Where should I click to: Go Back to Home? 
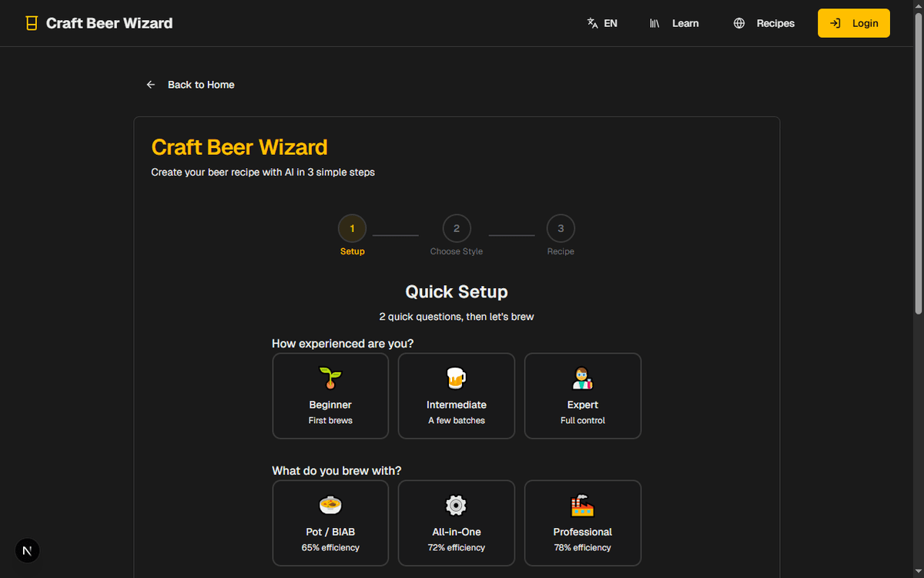click(190, 85)
